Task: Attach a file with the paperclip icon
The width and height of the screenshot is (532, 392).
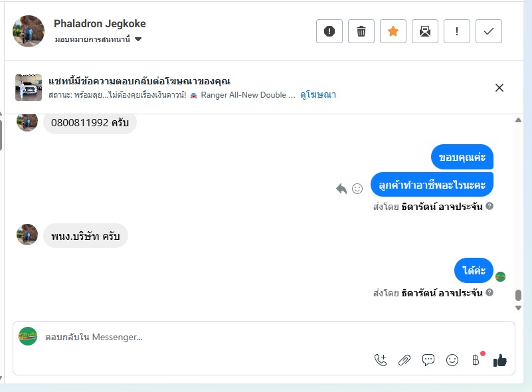Action: click(x=404, y=360)
